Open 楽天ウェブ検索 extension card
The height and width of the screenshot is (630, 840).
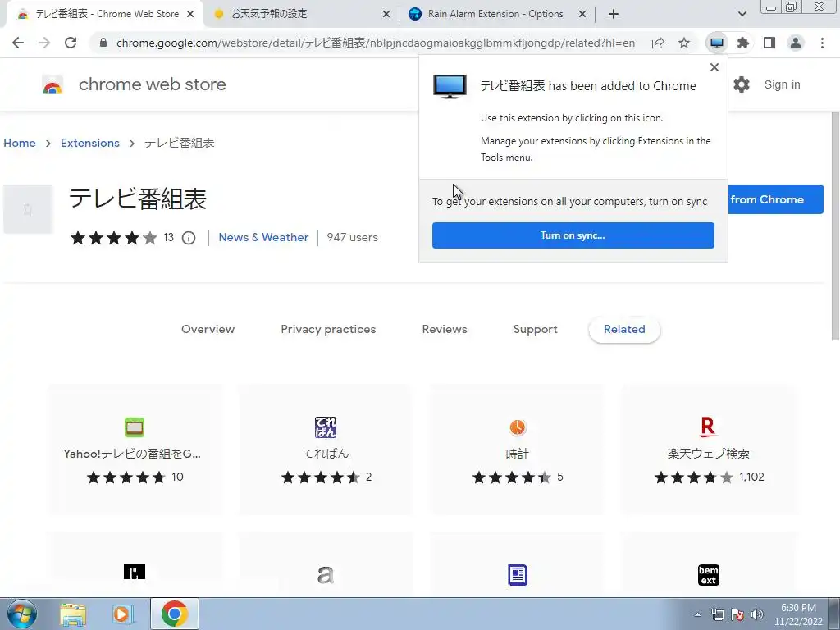(x=708, y=450)
